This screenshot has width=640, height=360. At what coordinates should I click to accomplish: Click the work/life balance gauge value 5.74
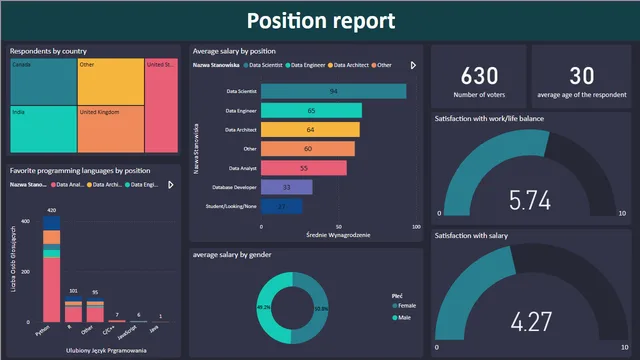(530, 200)
